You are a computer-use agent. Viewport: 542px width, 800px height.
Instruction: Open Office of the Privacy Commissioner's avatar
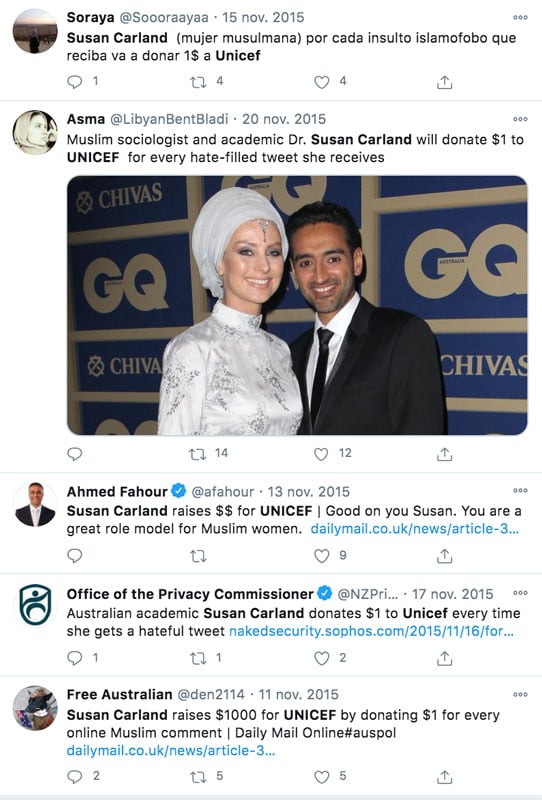point(35,605)
